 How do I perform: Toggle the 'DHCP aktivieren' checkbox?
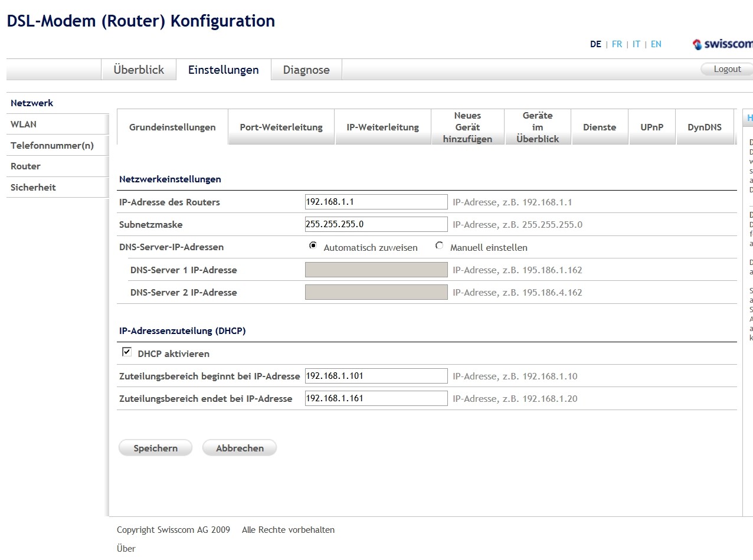tap(126, 352)
